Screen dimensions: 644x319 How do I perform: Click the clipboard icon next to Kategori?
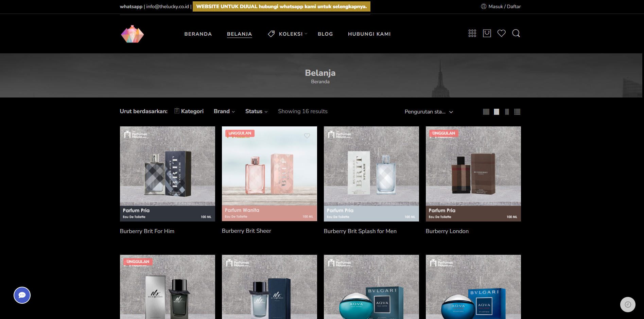177,111
